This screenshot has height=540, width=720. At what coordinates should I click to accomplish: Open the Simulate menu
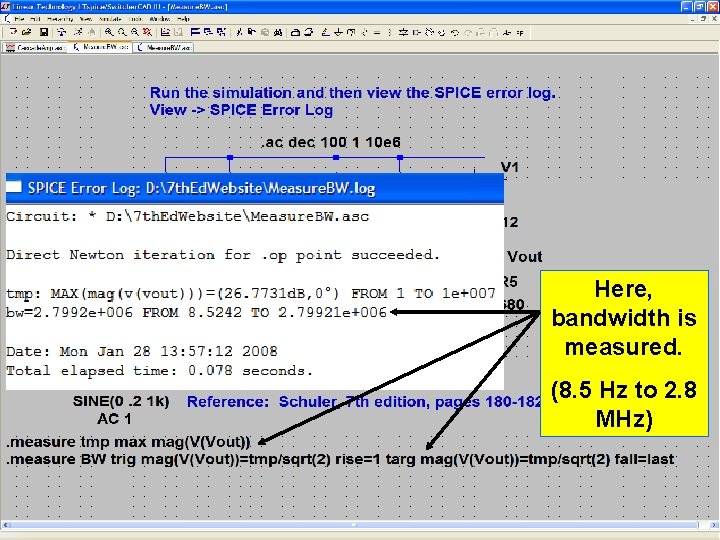tap(110, 19)
